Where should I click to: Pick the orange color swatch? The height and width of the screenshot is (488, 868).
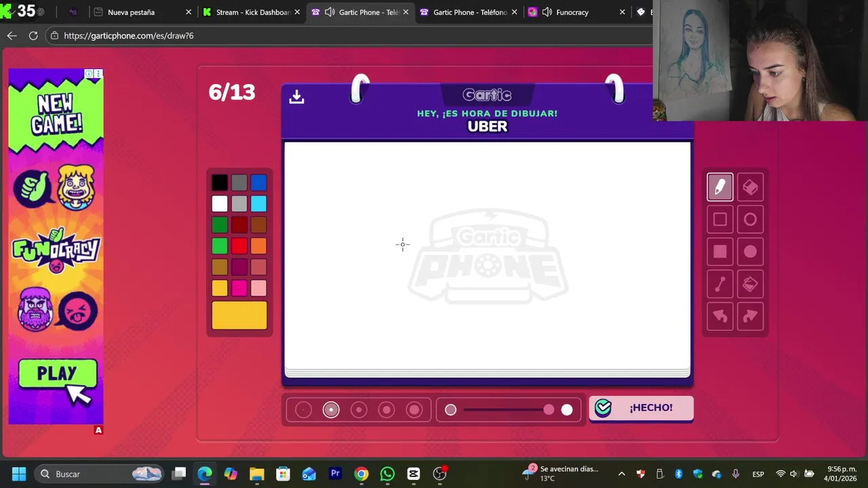click(x=258, y=246)
